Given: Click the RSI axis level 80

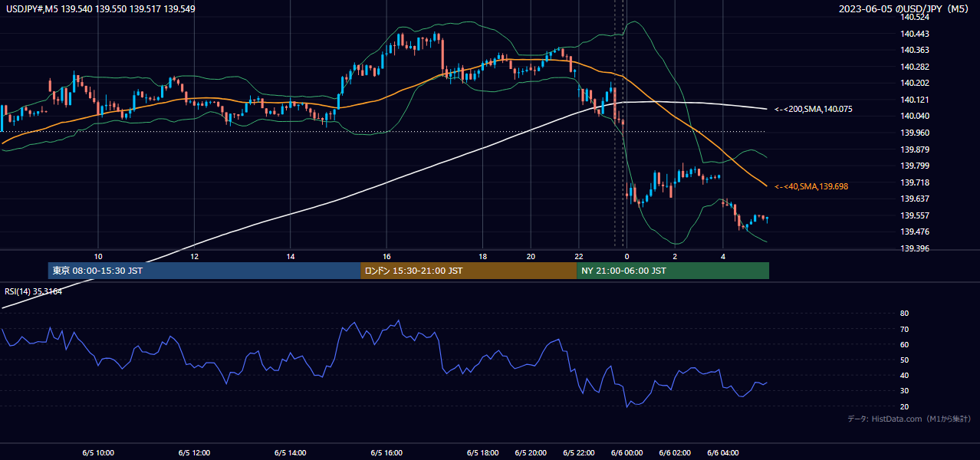Looking at the screenshot, I should [x=904, y=314].
